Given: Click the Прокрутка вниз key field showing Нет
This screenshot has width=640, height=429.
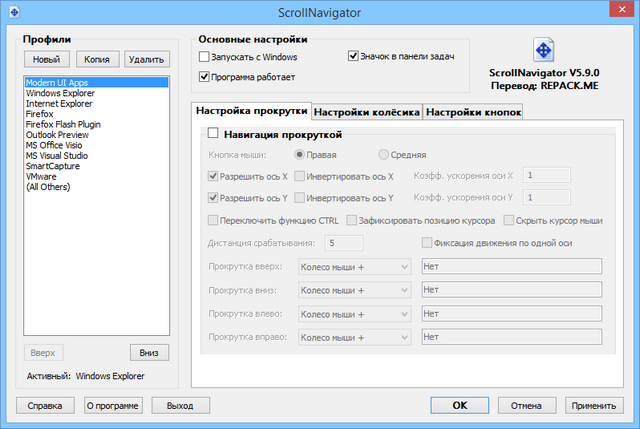Looking at the screenshot, I should coord(511,289).
